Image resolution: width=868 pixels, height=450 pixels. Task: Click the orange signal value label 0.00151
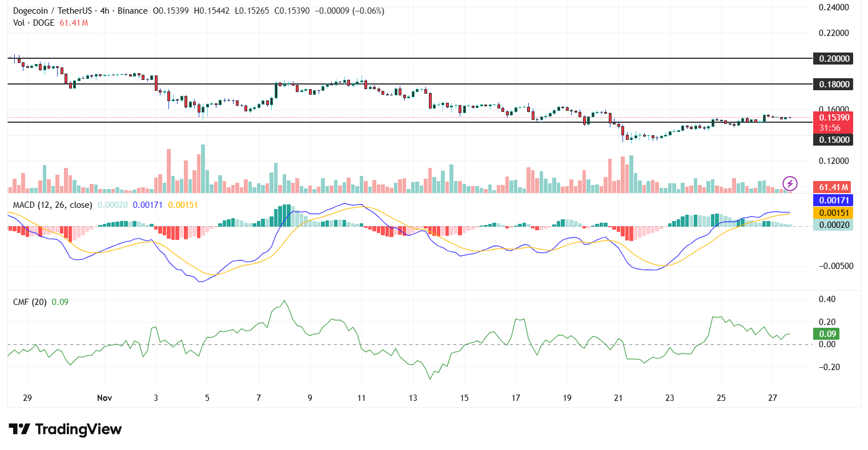[x=834, y=213]
